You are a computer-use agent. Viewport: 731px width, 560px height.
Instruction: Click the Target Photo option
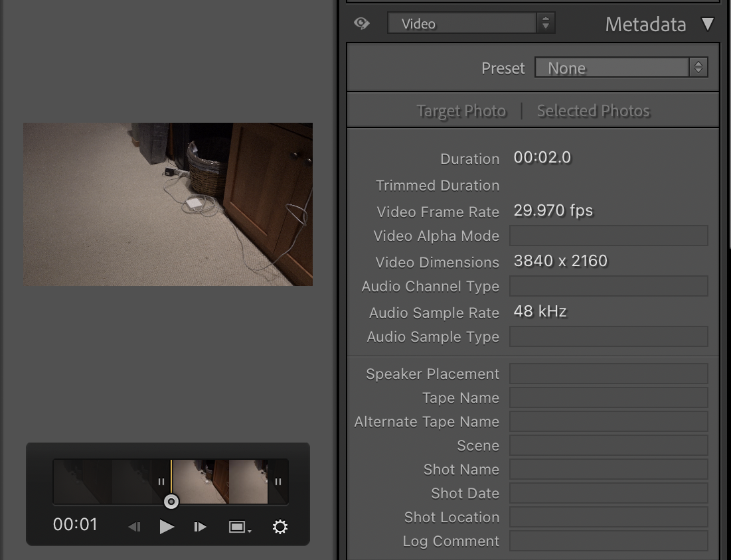(x=461, y=111)
